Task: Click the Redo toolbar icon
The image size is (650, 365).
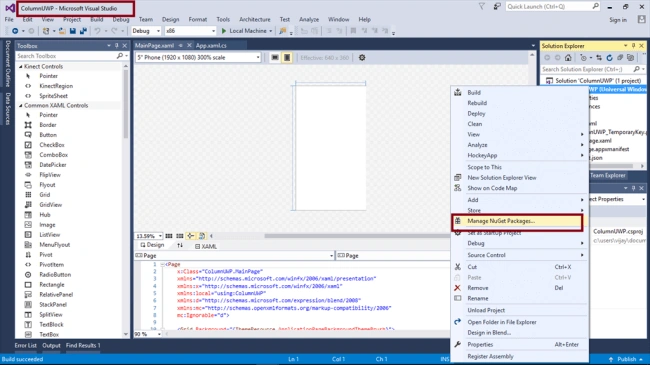Action: 114,31
